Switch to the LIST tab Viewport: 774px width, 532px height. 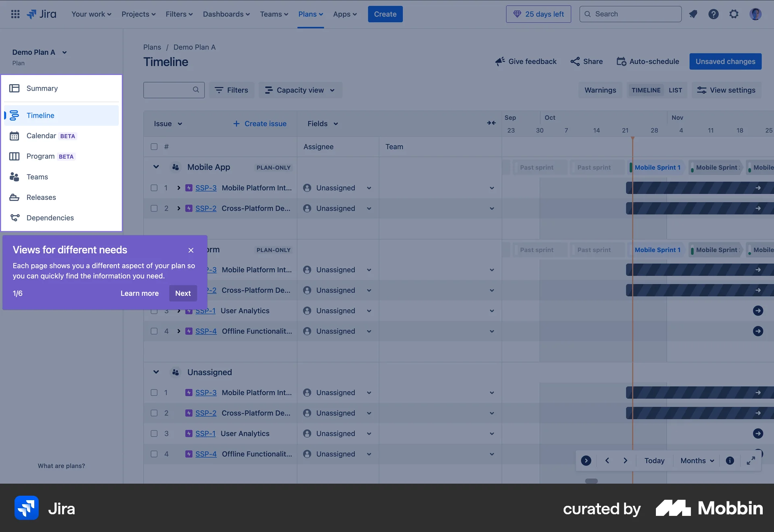pyautogui.click(x=675, y=90)
